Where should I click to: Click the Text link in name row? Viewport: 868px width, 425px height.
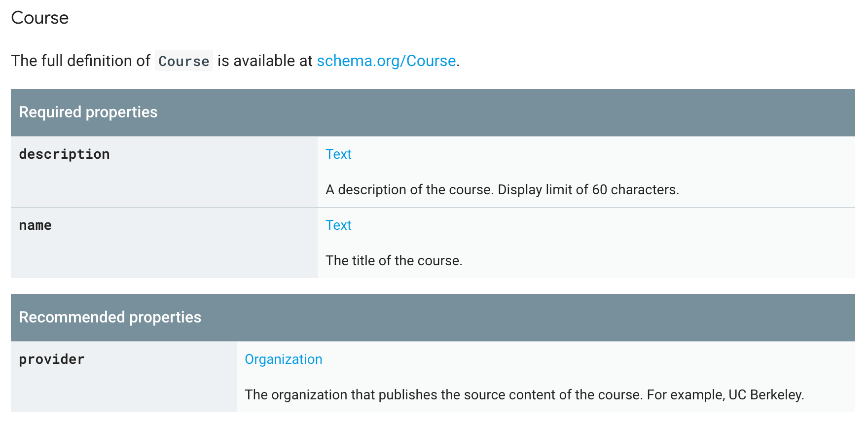338,225
